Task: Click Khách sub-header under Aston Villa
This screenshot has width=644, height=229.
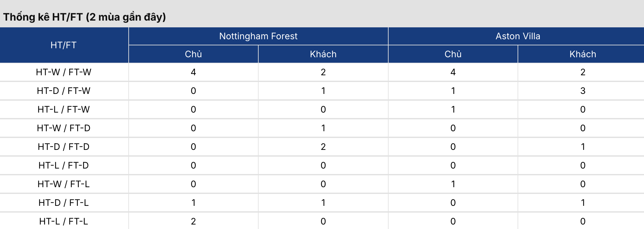Action: coord(583,54)
